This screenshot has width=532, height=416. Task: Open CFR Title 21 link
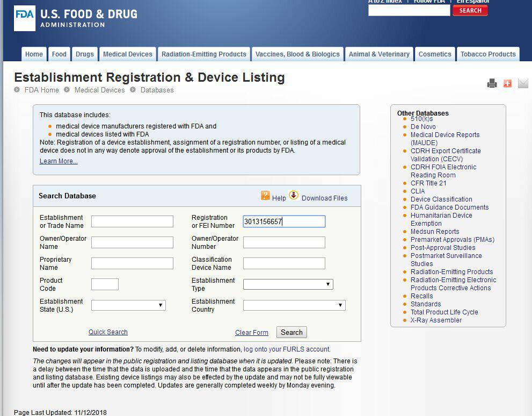(x=428, y=183)
